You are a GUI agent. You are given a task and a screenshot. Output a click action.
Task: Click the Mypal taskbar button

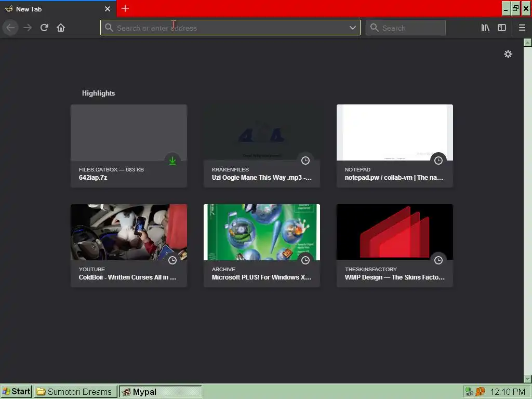[x=161, y=392]
